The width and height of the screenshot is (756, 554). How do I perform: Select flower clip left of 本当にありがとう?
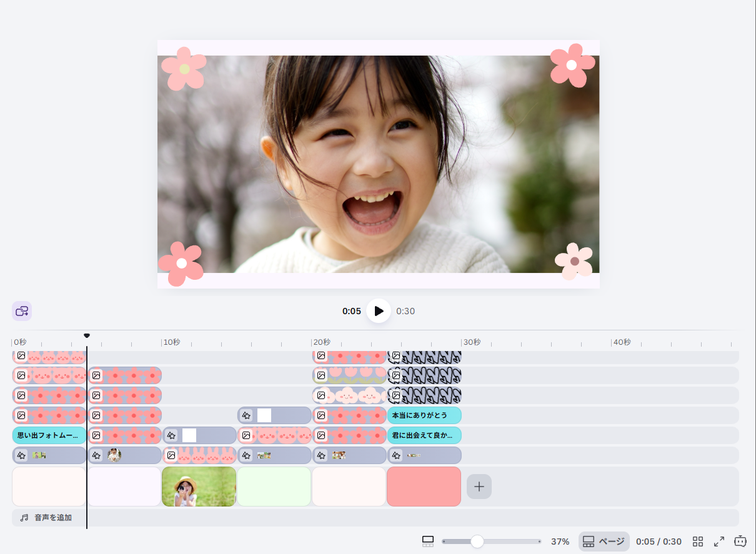[349, 415]
